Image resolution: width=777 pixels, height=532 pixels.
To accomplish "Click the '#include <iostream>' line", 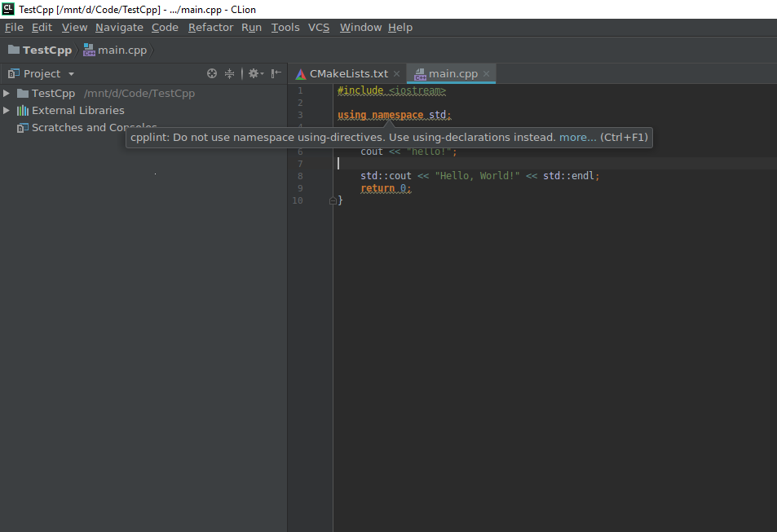I will tap(391, 90).
